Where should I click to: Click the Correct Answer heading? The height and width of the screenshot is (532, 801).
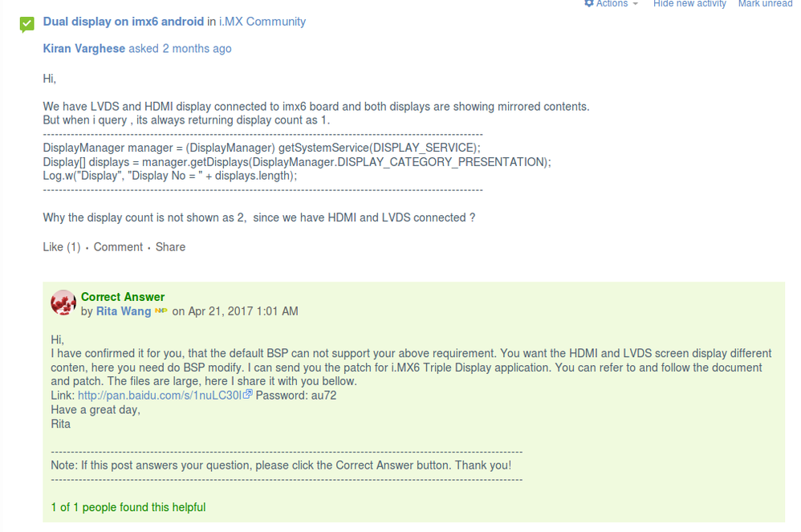click(123, 297)
